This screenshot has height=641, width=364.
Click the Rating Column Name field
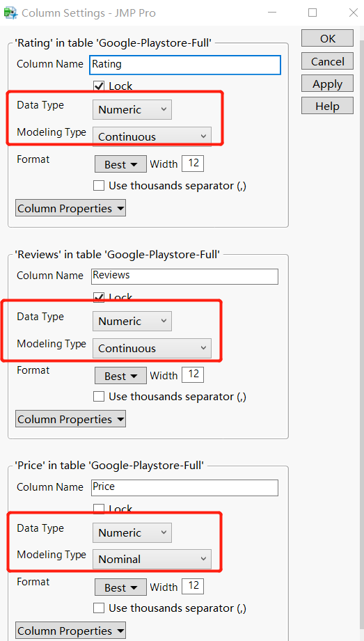pyautogui.click(x=185, y=65)
